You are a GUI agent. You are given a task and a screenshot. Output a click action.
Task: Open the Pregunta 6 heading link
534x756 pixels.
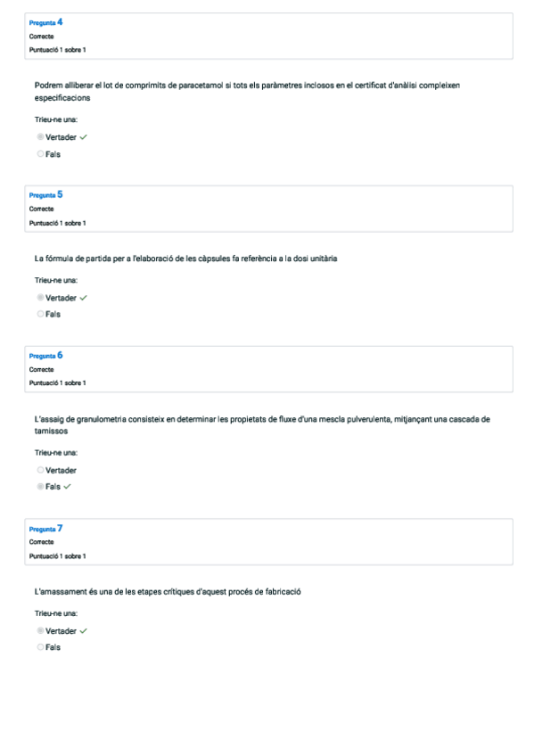click(x=45, y=356)
